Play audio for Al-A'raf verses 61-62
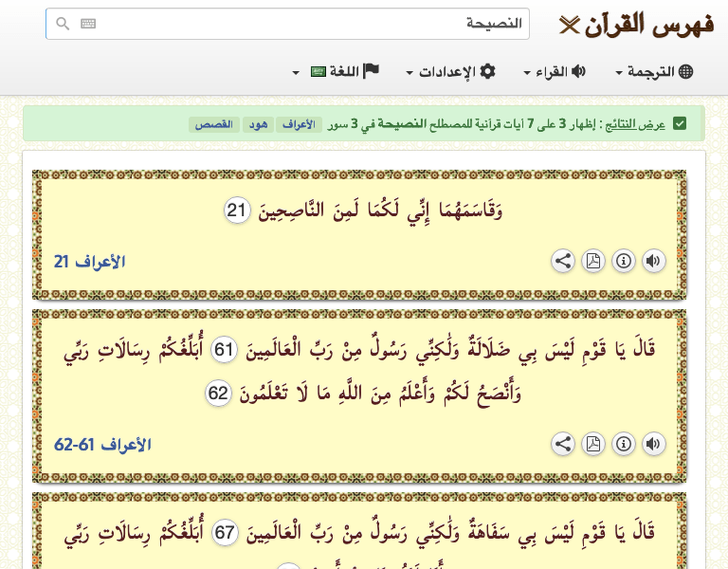This screenshot has width=728, height=569. tap(653, 444)
